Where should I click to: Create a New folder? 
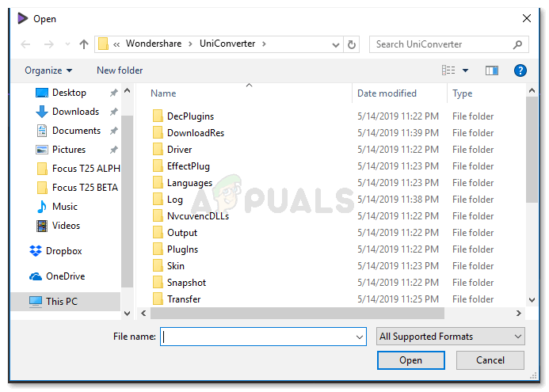[x=120, y=70]
